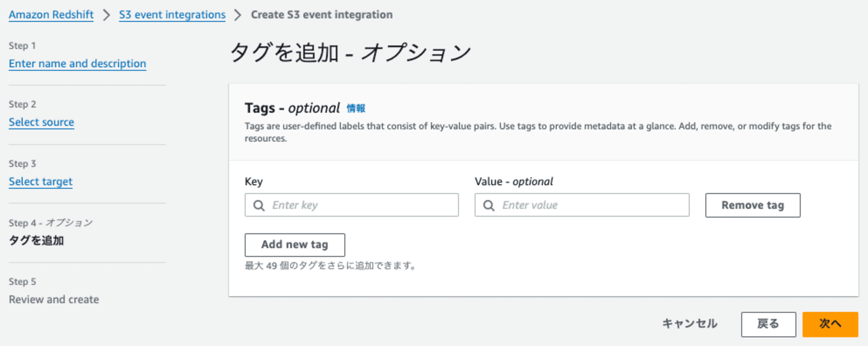This screenshot has height=346, width=868.
Task: Click the Value - optional label
Action: pos(514,182)
